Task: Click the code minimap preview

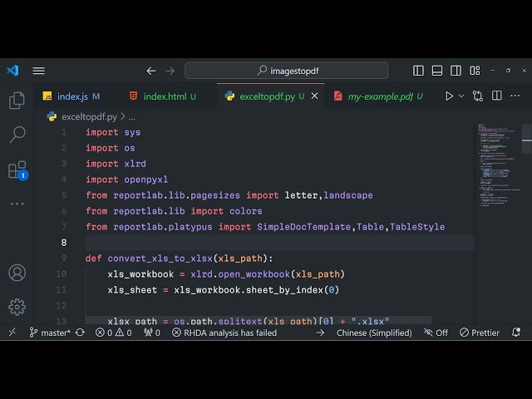Action: pyautogui.click(x=497, y=166)
